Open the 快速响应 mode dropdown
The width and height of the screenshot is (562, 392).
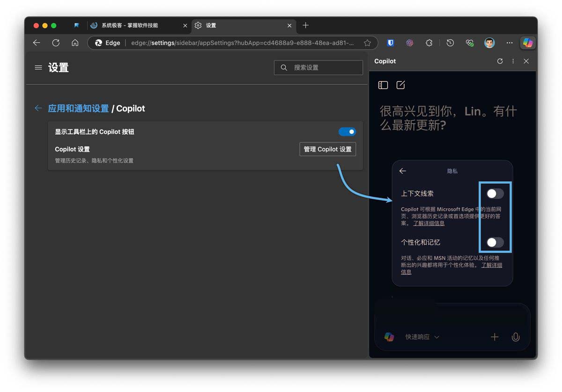tap(422, 337)
